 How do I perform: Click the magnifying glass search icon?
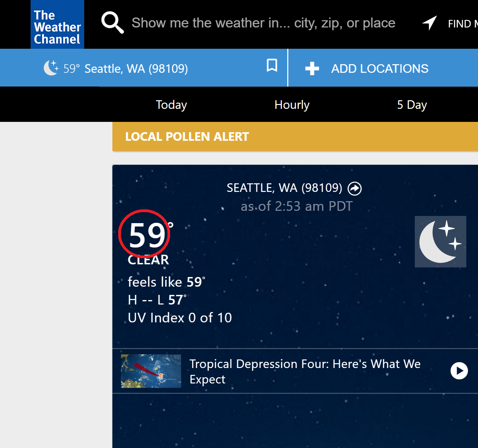(x=112, y=23)
